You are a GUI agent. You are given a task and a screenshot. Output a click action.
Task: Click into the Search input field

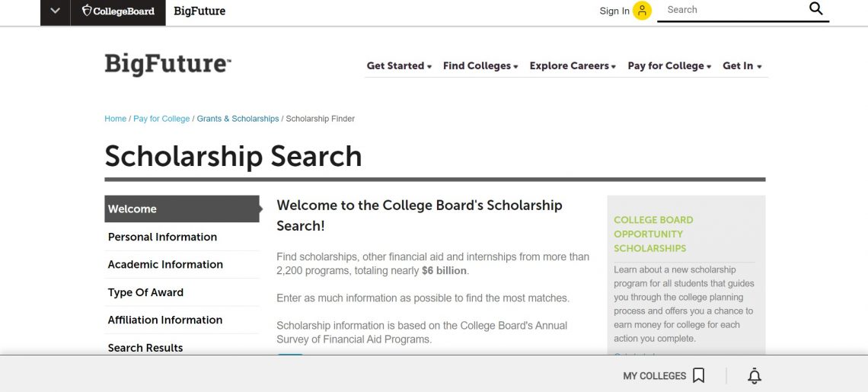[731, 10]
